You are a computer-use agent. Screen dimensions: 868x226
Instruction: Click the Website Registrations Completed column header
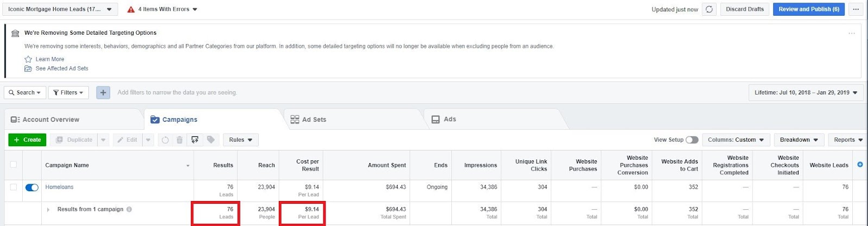point(727,165)
